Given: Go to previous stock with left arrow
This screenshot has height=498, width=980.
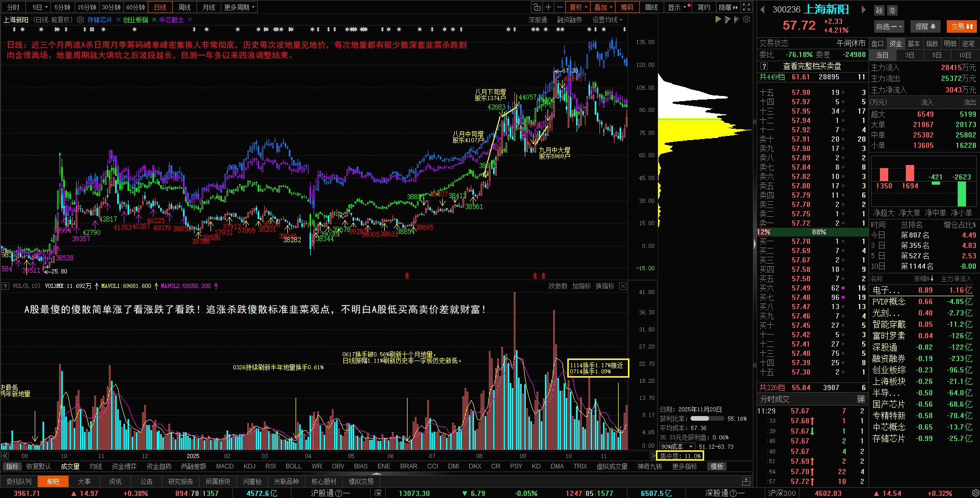Looking at the screenshot, I should [762, 9].
